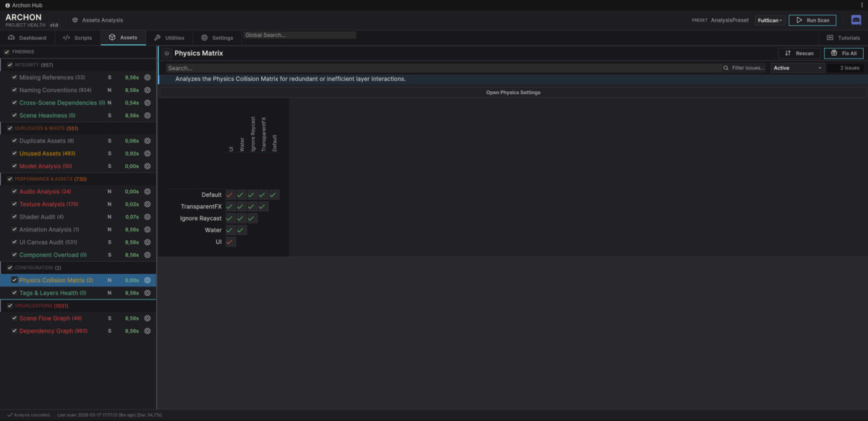
Task: Open settings gear for Naming Conventions row
Action: (147, 90)
